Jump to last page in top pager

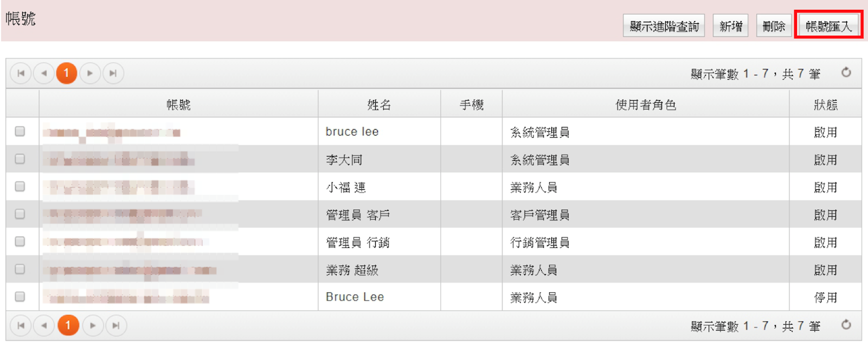[x=113, y=73]
